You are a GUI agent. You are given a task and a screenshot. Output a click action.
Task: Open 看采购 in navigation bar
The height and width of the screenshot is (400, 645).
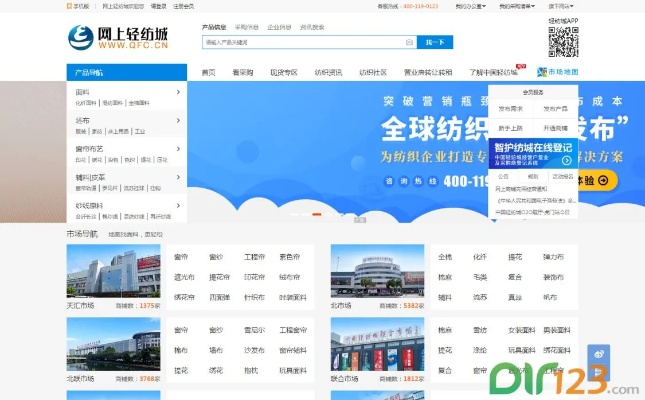[243, 72]
